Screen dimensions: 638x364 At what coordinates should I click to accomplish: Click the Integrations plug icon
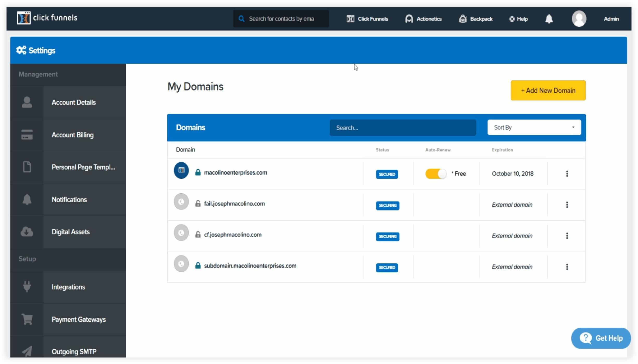(x=27, y=286)
